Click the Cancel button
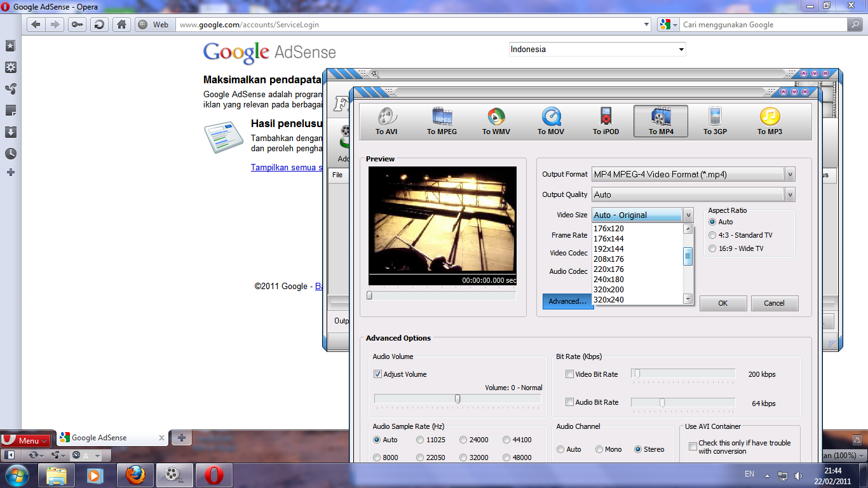 click(x=774, y=303)
